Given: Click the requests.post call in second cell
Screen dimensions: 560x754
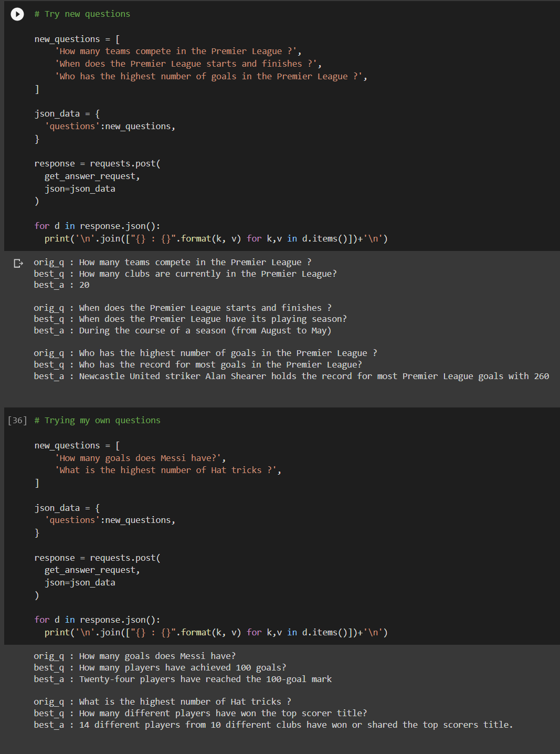Looking at the screenshot, I should click(x=125, y=557).
